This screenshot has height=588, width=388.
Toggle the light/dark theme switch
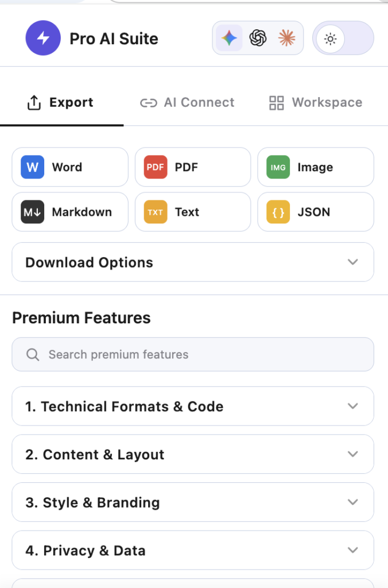(x=343, y=38)
